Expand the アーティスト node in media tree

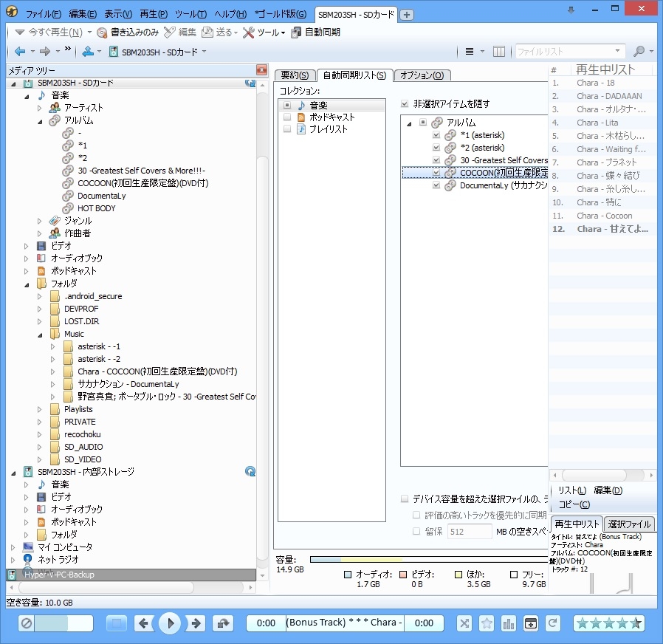pos(41,108)
